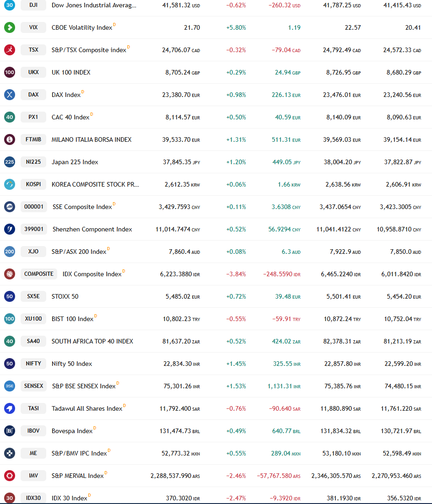Open the VIX ticker badge

click(33, 27)
